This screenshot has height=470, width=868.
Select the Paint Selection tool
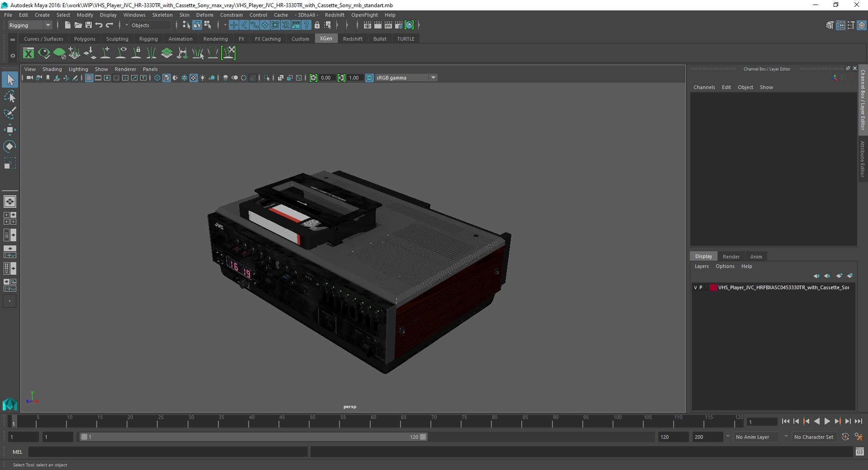(x=9, y=113)
